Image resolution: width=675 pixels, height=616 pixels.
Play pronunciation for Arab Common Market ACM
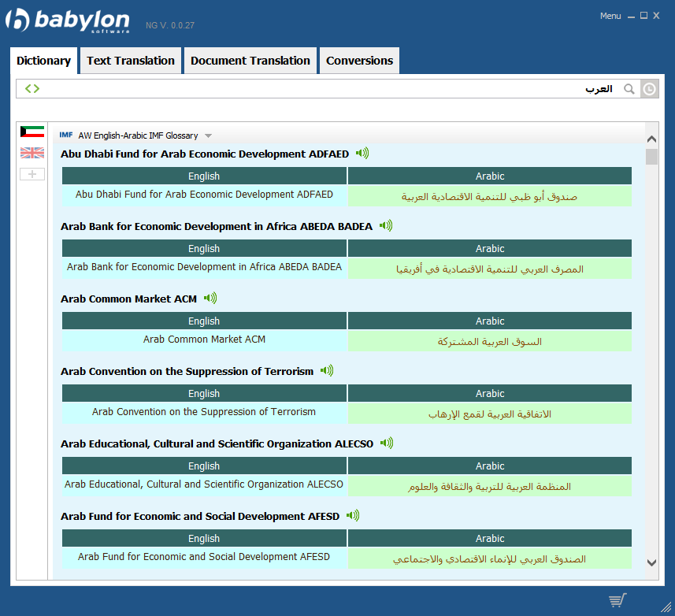210,299
